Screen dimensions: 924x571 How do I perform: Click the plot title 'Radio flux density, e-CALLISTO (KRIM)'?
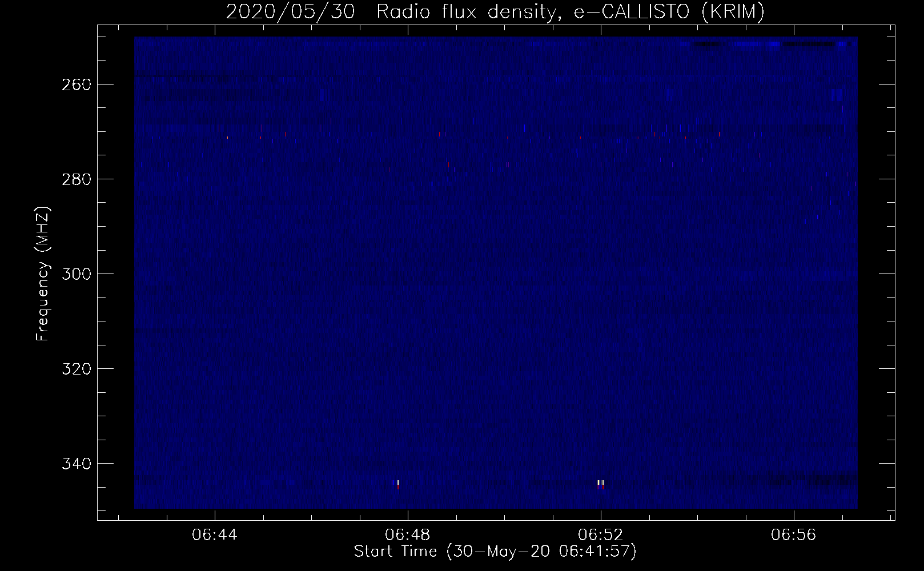pos(570,11)
